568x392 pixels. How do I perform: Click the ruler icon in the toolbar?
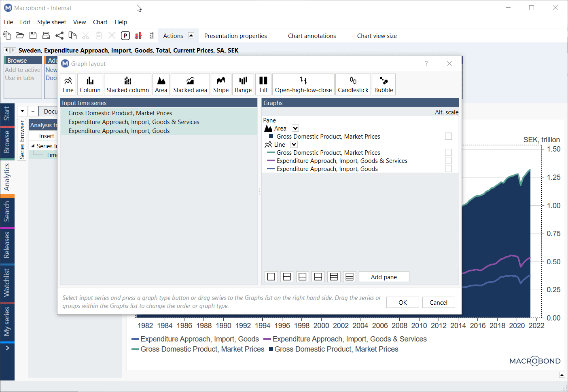coord(151,36)
